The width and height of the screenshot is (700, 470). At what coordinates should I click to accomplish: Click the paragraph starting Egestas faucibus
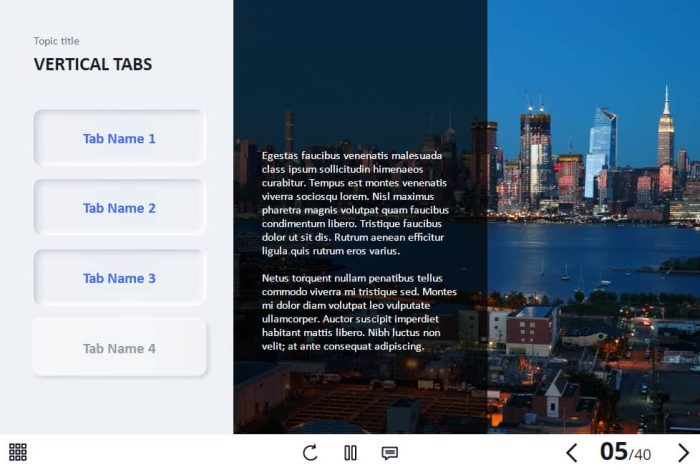click(355, 203)
